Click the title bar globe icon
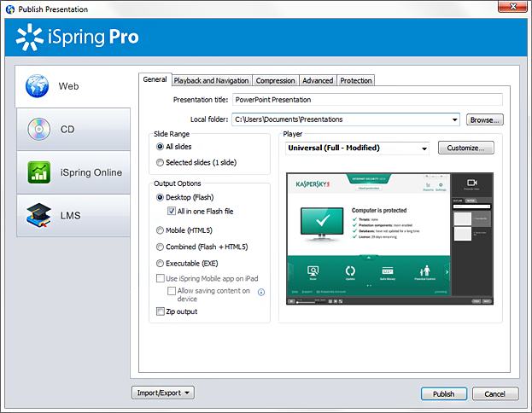This screenshot has width=532, height=413. pyautogui.click(x=10, y=9)
